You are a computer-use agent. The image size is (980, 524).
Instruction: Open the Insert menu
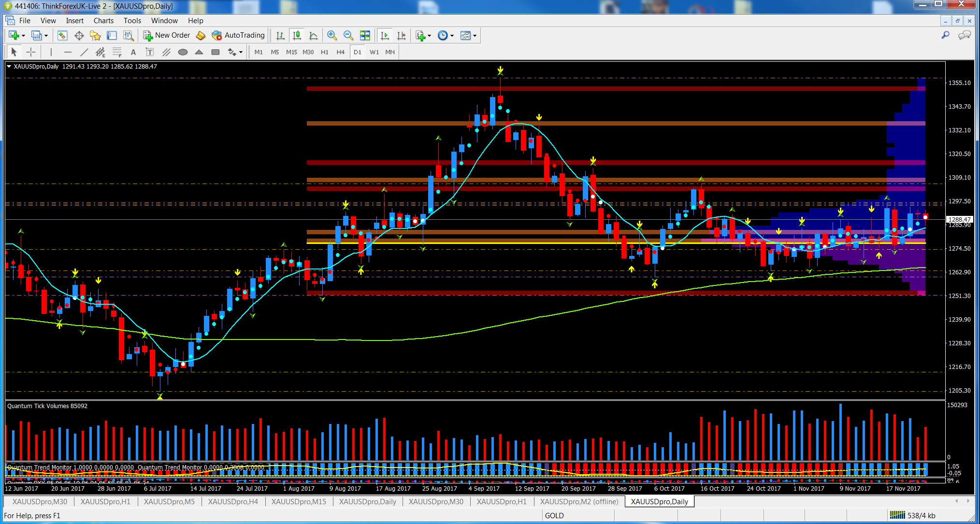[x=75, y=20]
